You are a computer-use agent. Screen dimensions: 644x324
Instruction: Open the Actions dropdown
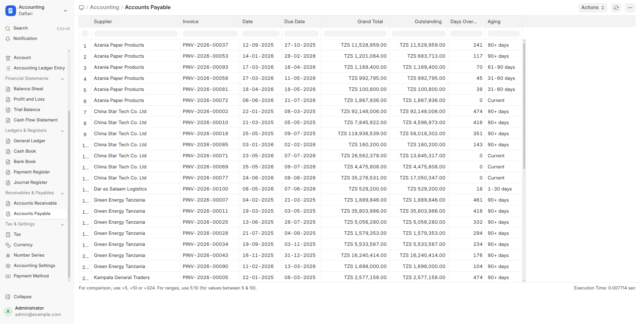coord(593,8)
